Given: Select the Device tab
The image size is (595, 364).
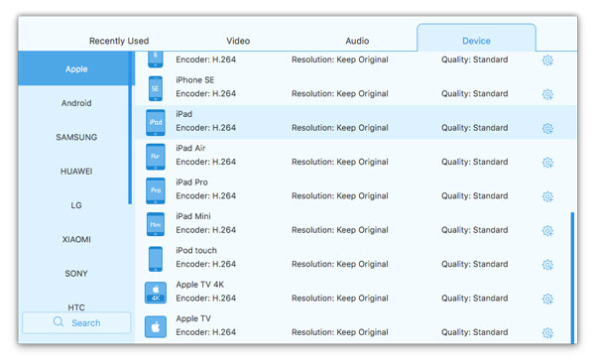Looking at the screenshot, I should pyautogui.click(x=476, y=38).
